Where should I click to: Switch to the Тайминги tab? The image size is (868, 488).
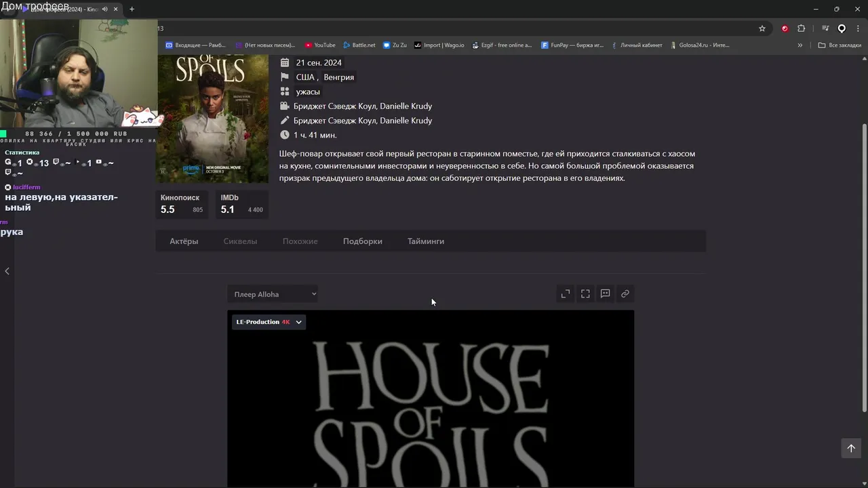click(x=426, y=241)
